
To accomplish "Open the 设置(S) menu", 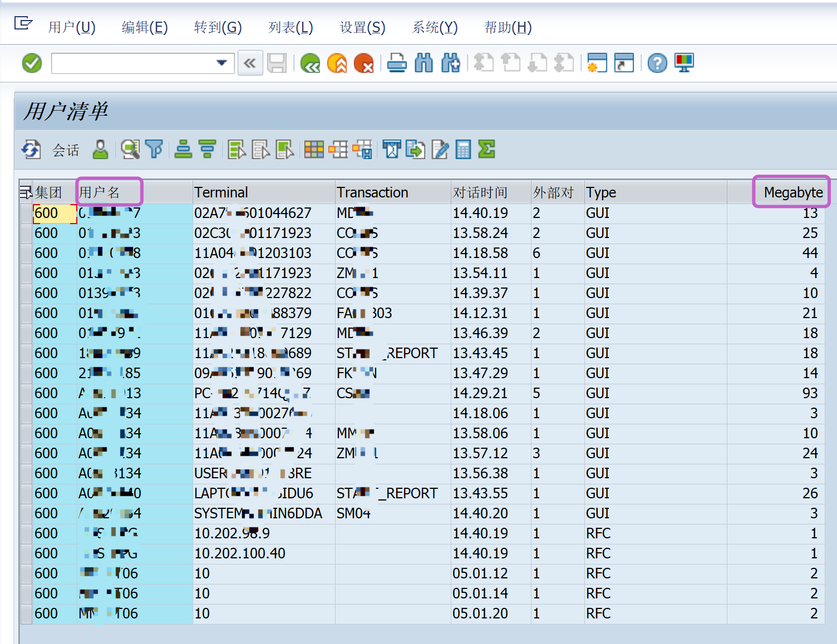I will point(362,27).
